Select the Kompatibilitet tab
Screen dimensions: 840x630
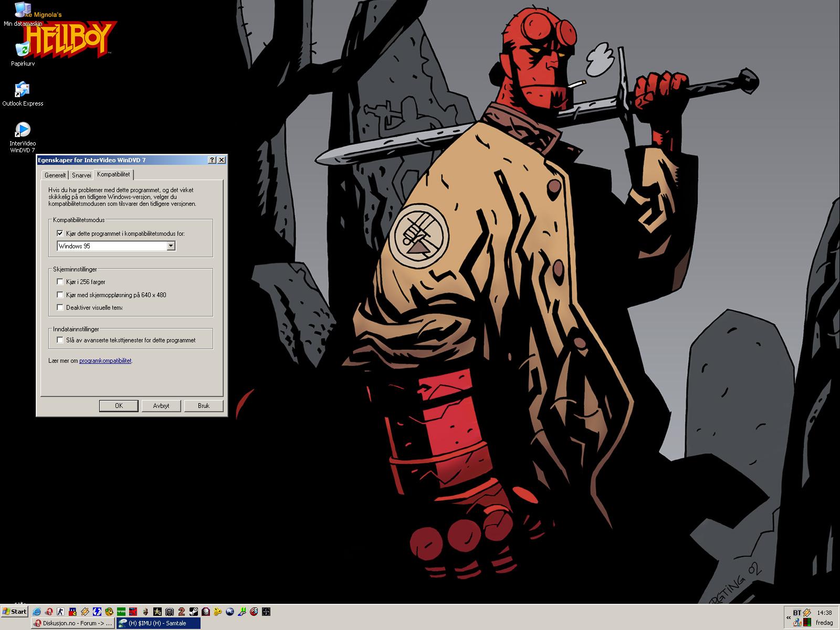pyautogui.click(x=113, y=174)
